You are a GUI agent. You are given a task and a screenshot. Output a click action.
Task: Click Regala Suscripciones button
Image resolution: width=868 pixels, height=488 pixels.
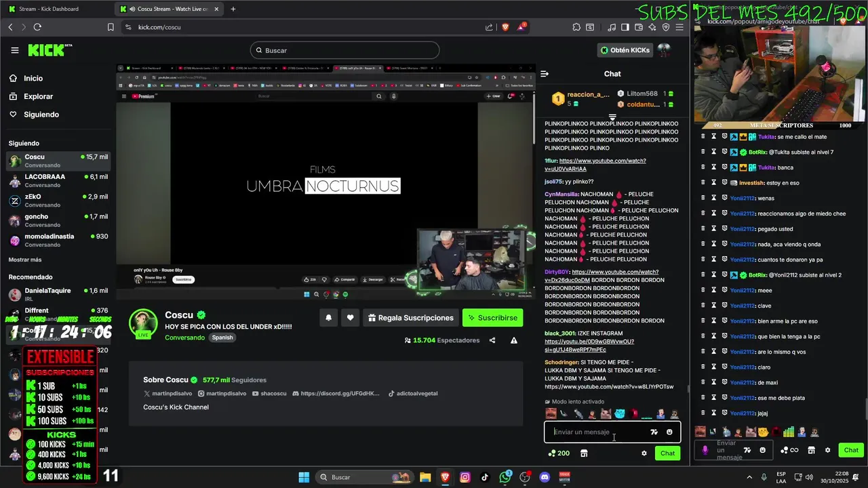tap(411, 318)
